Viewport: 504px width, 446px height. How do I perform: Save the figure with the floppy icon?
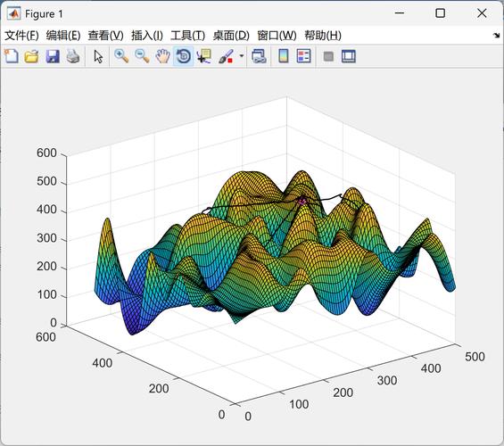coord(53,56)
